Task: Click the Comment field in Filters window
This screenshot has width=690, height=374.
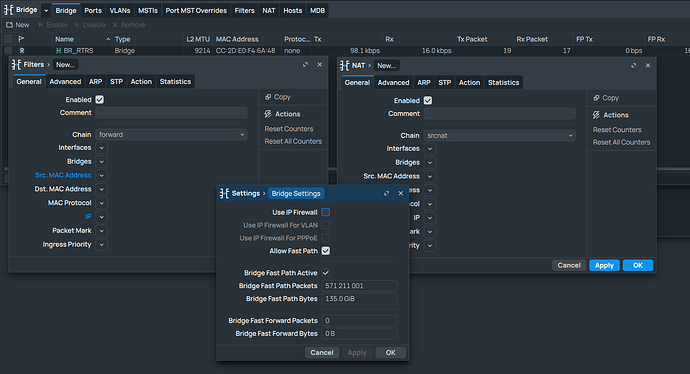Action: pyautogui.click(x=171, y=113)
